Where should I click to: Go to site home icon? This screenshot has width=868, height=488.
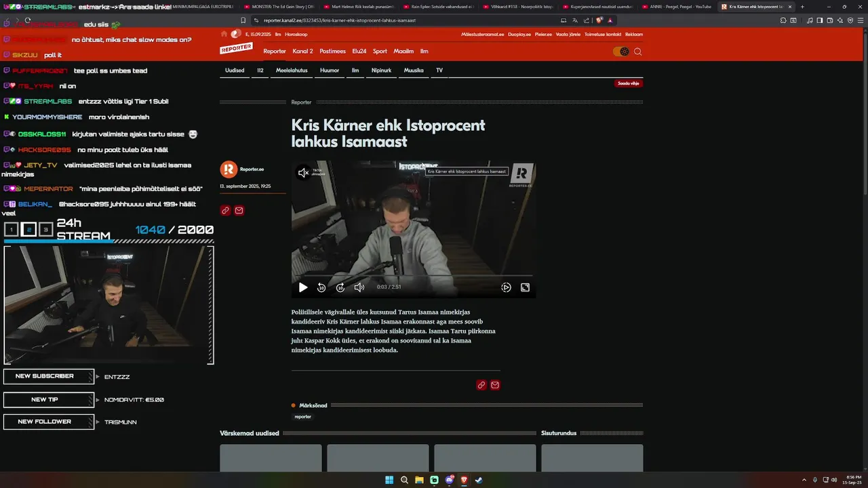[x=224, y=34]
